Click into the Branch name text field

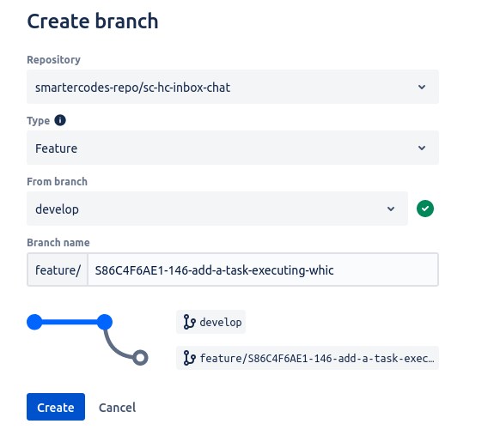[263, 269]
